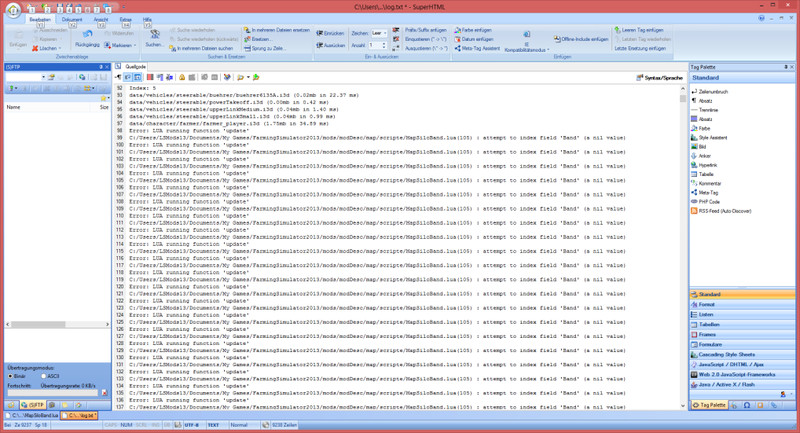Click Ersetzen... in the ribbon
Screen dimensions: 800x433
tap(258, 39)
